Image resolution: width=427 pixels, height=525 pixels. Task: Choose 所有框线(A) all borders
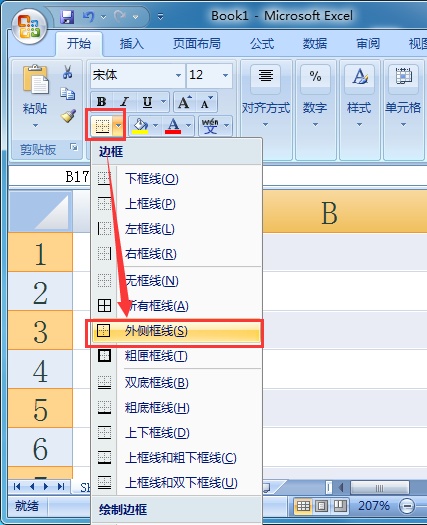pos(176,306)
